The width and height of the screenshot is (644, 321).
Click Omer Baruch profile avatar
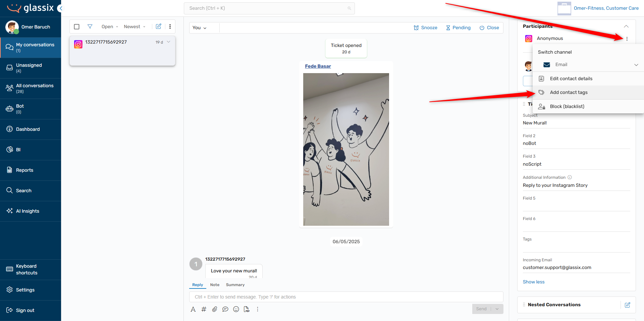12,27
